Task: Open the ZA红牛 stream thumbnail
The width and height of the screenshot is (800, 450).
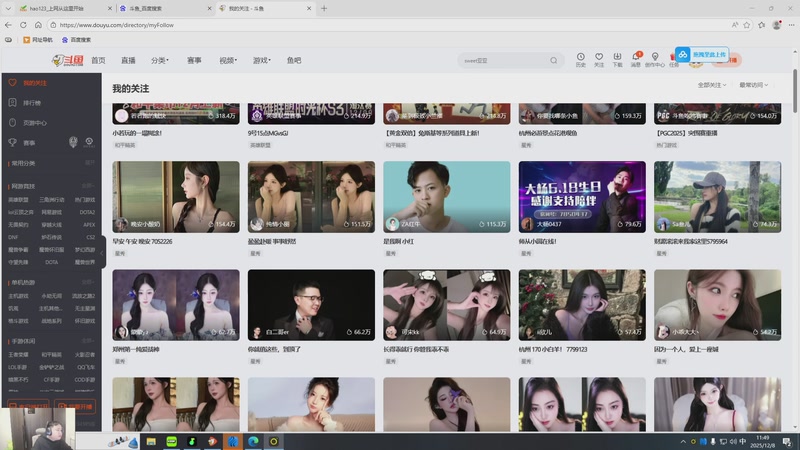Action: click(446, 197)
